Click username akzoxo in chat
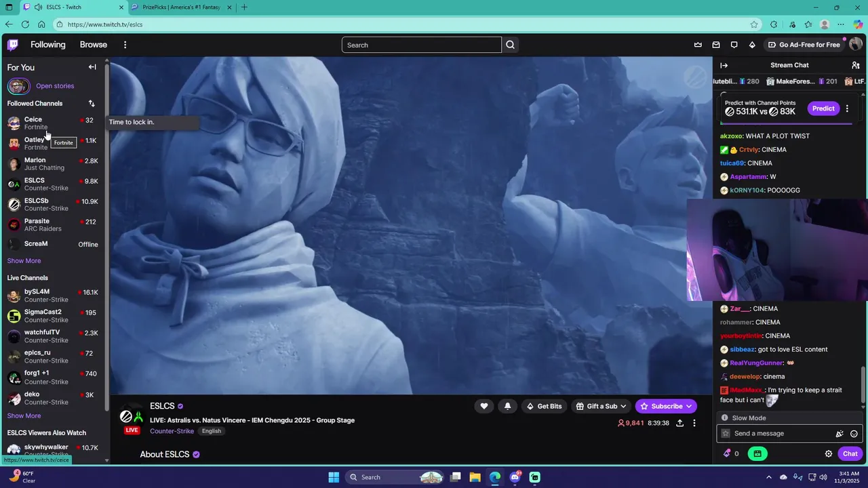This screenshot has height=488, width=868. click(731, 136)
